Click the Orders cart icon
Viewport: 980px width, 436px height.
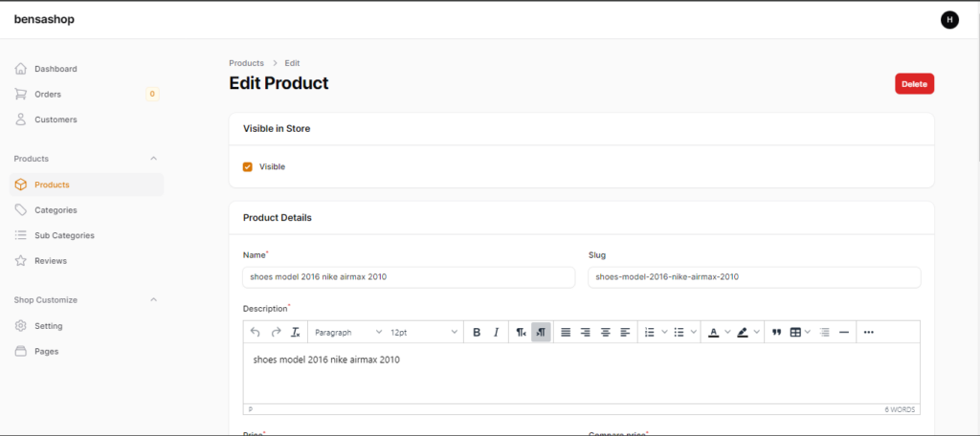21,95
